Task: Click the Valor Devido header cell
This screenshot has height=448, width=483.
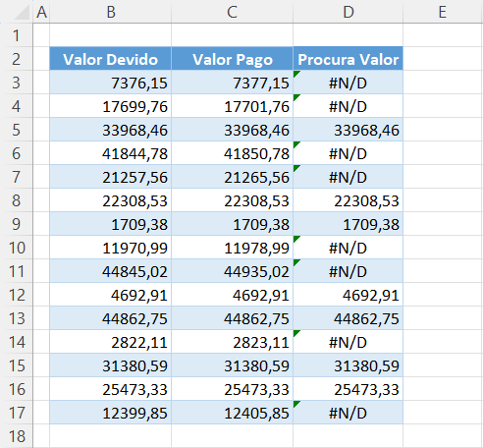Action: [111, 59]
